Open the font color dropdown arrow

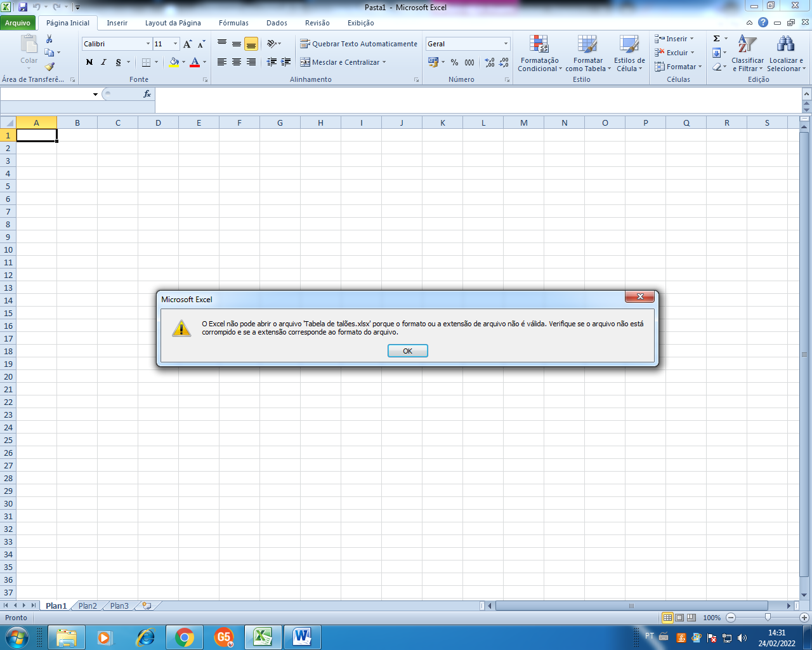click(204, 62)
